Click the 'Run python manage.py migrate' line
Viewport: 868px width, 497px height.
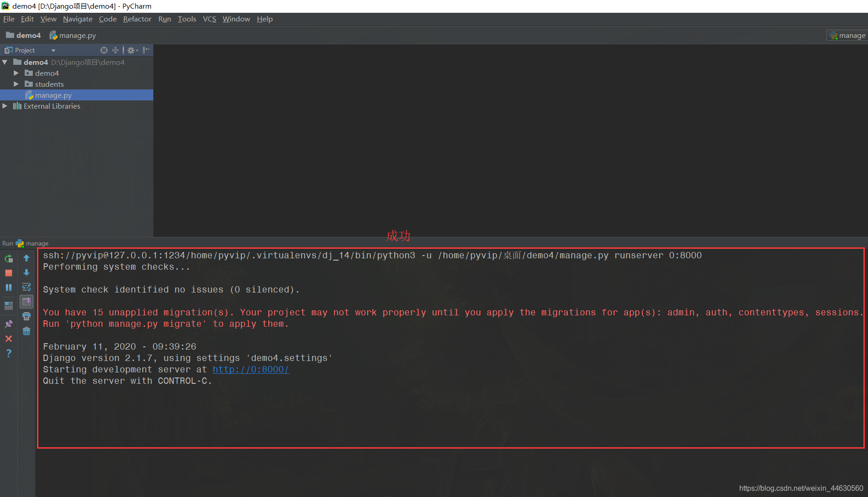pos(166,324)
